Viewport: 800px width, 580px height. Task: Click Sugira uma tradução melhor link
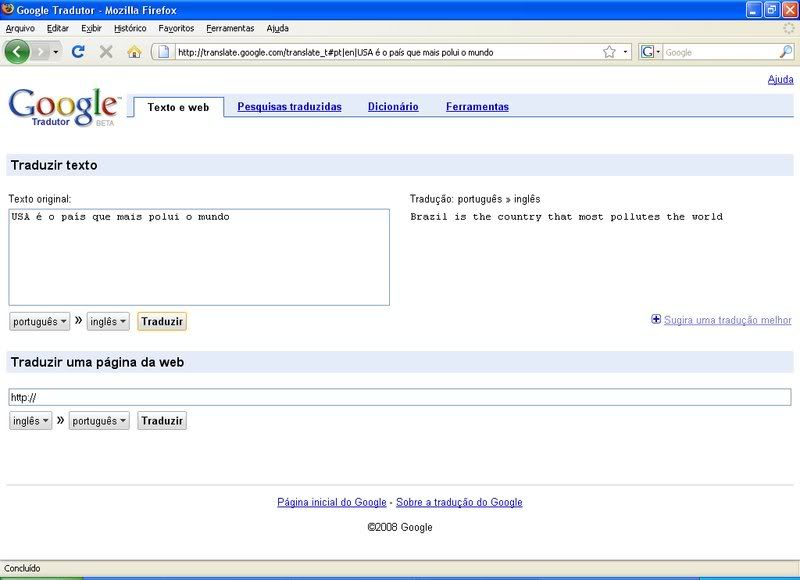pyautogui.click(x=728, y=320)
